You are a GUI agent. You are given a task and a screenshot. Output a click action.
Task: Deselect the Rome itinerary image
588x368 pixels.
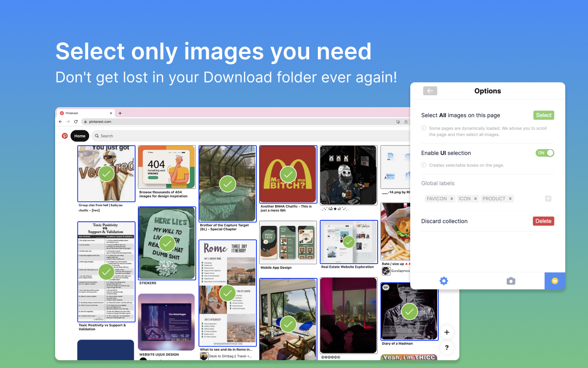pos(227,293)
